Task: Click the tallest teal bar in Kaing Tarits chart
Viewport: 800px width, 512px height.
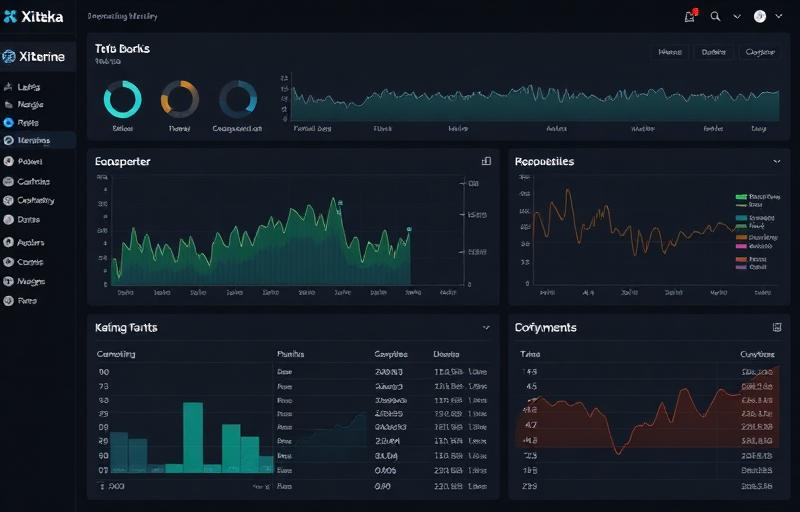Action: [192, 436]
